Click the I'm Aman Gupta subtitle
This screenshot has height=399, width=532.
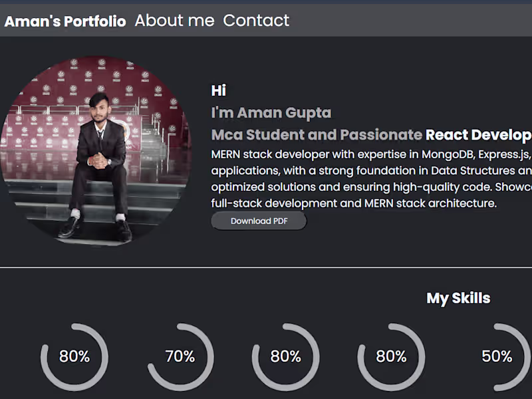[x=271, y=112]
